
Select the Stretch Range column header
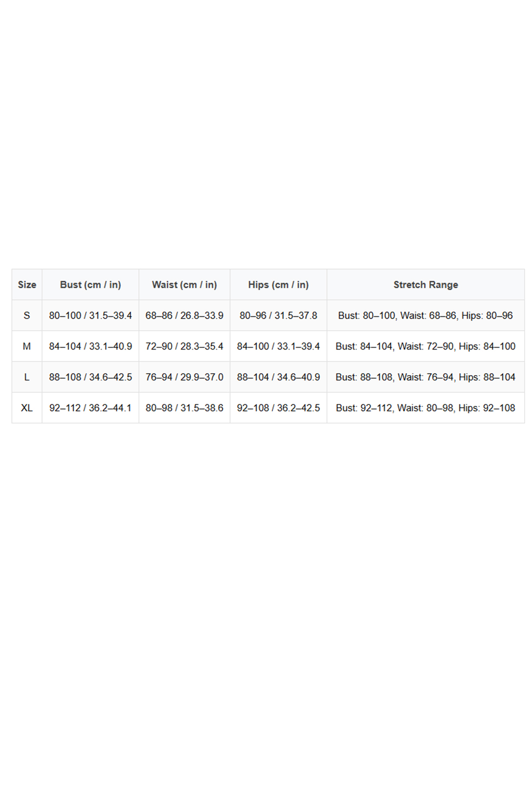point(425,285)
